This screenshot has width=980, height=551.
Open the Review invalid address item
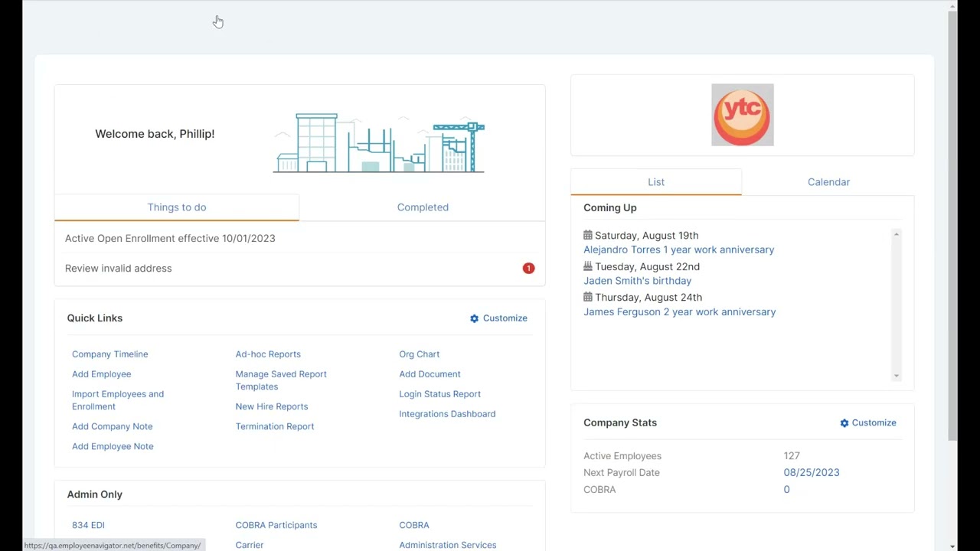[x=119, y=269]
